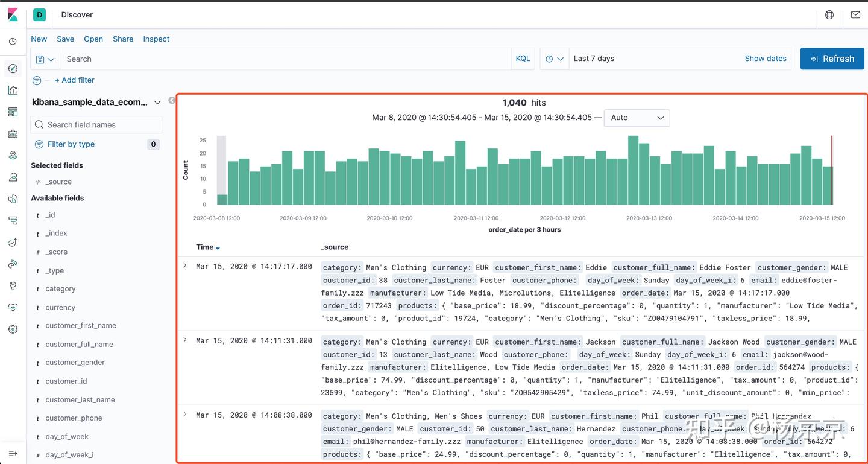Open the Inspect menu item
The width and height of the screenshot is (868, 464).
tap(156, 39)
